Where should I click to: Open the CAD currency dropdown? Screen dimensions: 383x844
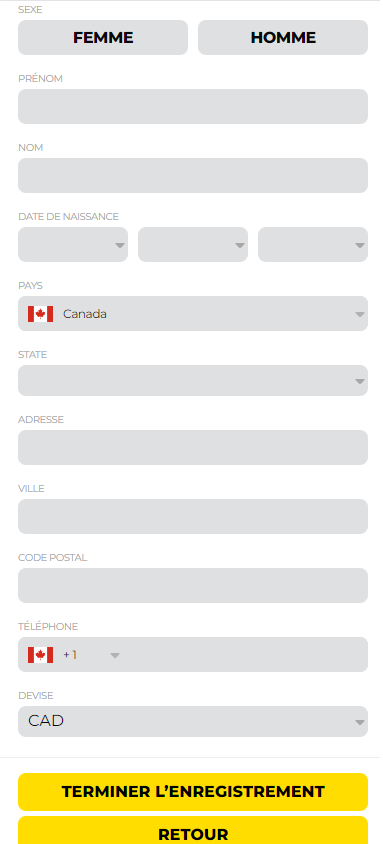click(x=193, y=722)
